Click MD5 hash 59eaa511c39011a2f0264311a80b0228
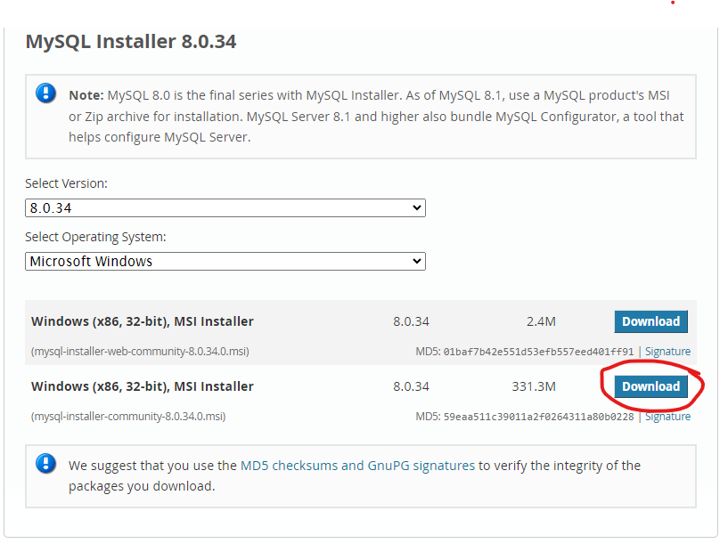The height and width of the screenshot is (560, 728). 538,417
